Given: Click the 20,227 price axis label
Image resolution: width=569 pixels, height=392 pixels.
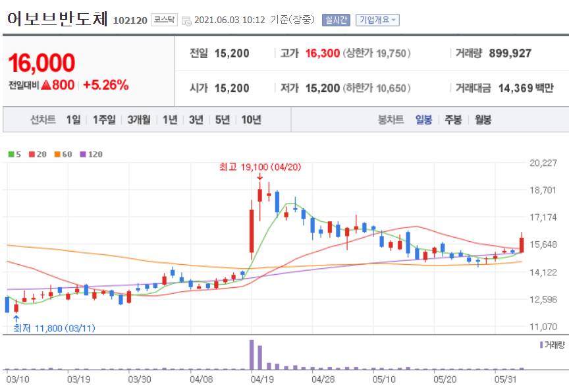Looking at the screenshot, I should [x=543, y=163].
